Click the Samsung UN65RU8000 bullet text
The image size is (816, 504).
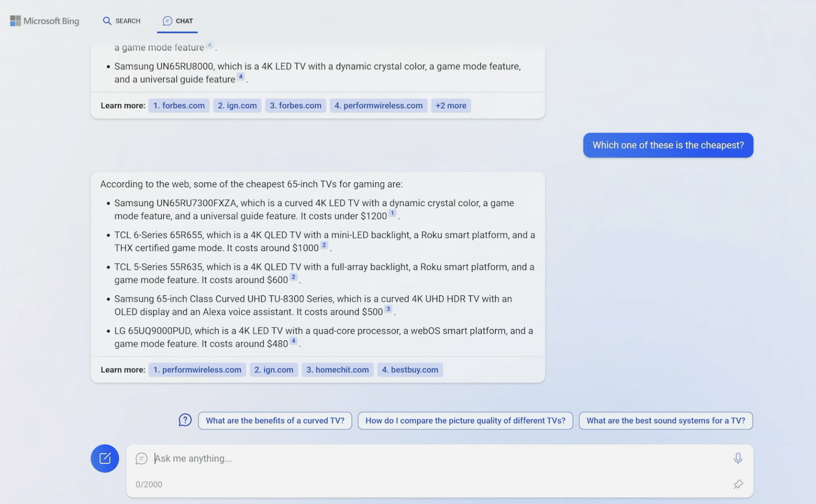coord(317,73)
